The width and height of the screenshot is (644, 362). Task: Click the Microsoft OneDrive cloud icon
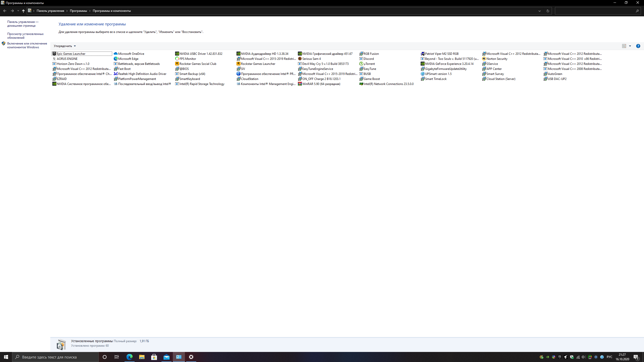[115, 54]
